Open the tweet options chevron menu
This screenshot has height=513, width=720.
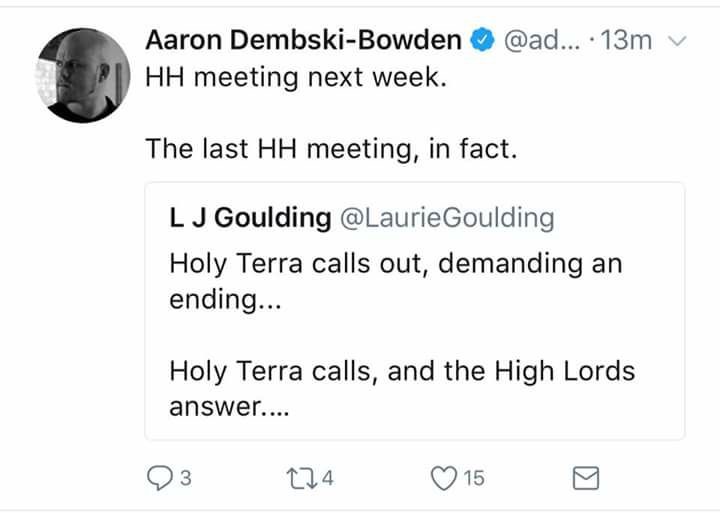(x=675, y=41)
